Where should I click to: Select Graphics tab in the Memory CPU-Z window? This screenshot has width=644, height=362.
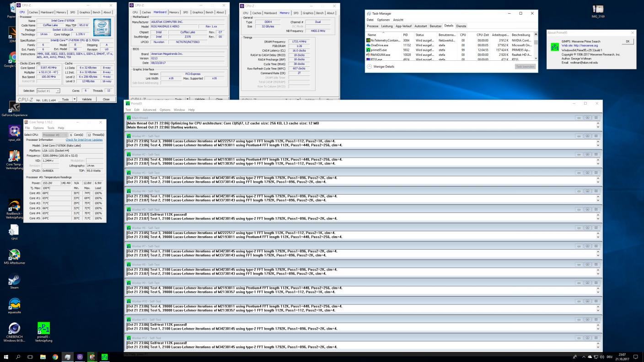tap(308, 13)
